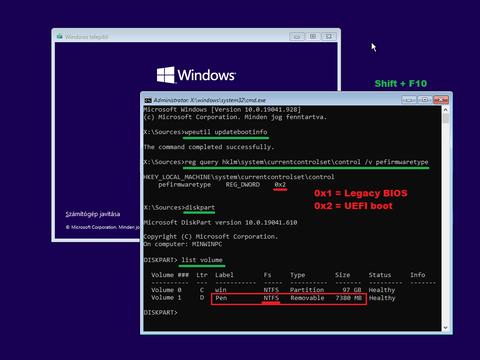The height and width of the screenshot is (360, 480).
Task: Click the last DISKPART> prompt line
Action: coord(161,313)
